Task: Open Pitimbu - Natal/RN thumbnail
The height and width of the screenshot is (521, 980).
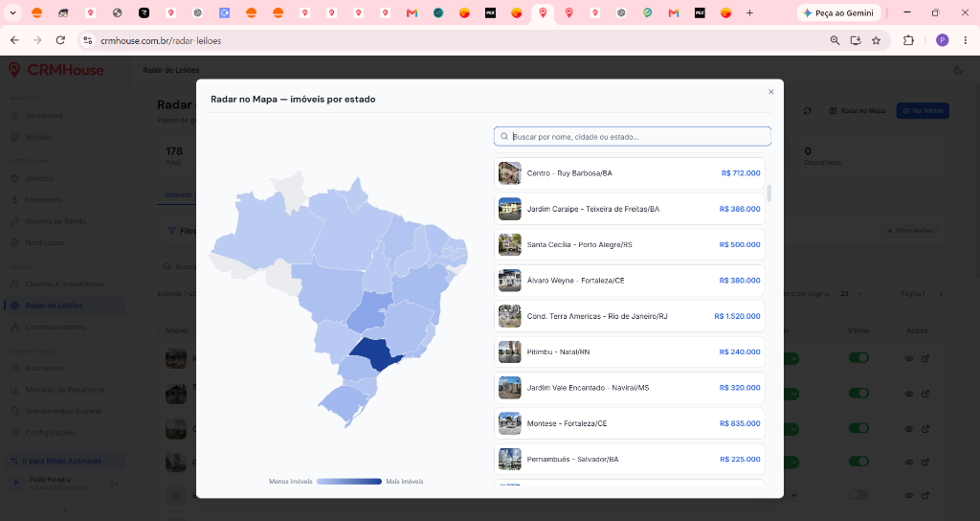Action: point(509,352)
